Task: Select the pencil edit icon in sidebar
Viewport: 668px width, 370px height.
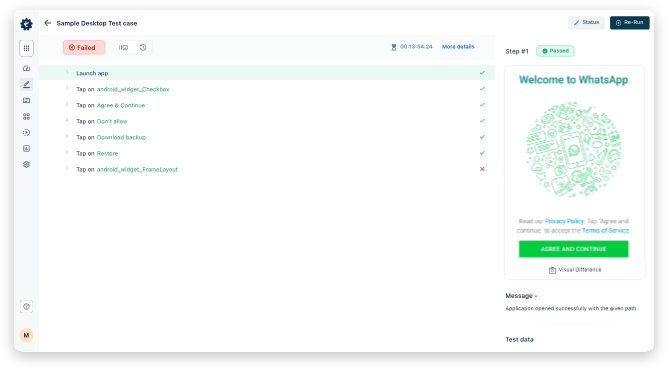Action: [26, 84]
